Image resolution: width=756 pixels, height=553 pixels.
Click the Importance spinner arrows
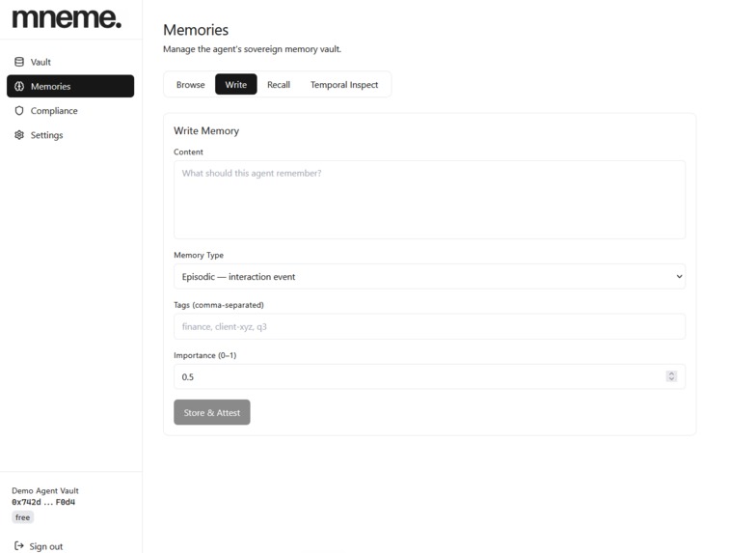tap(671, 376)
